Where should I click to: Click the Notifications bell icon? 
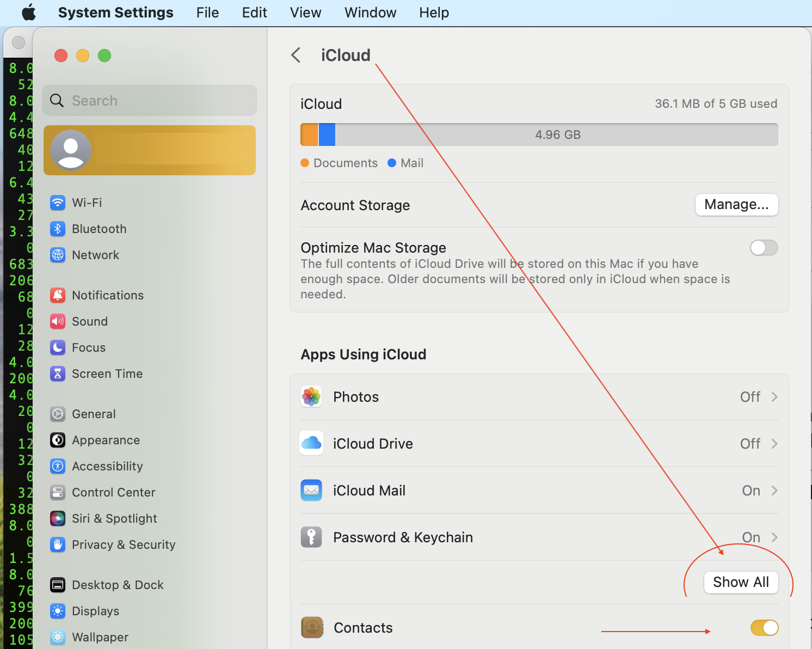pos(58,295)
